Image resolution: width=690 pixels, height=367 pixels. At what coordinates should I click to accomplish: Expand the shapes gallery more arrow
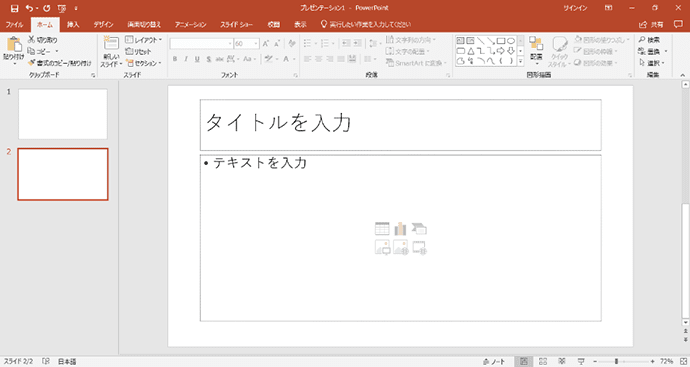click(521, 62)
